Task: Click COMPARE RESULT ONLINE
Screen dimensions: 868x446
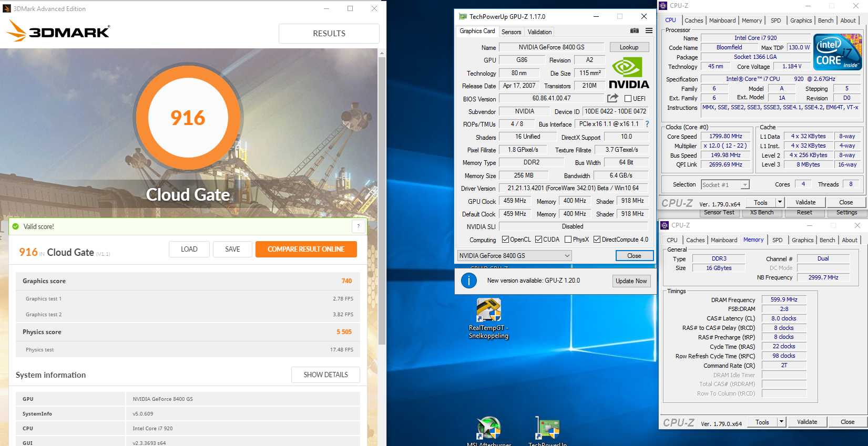Action: pos(306,249)
